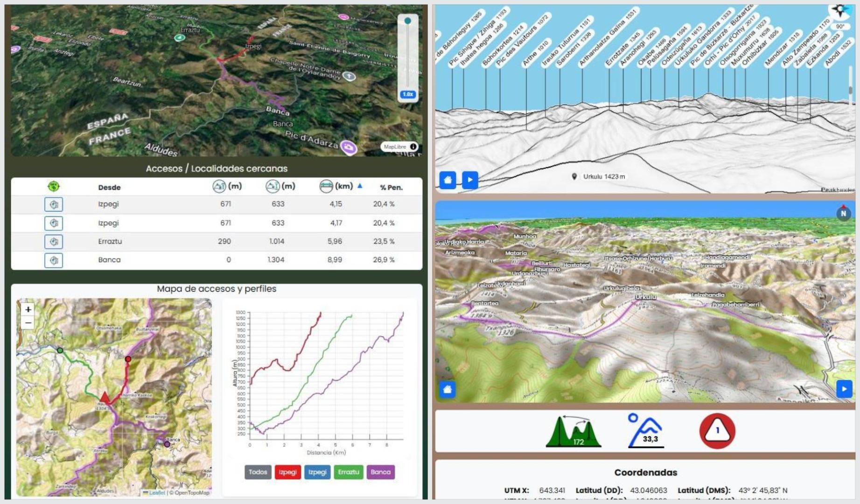Sort by elevation gain column icon
This screenshot has height=504, width=860.
pyautogui.click(x=273, y=187)
